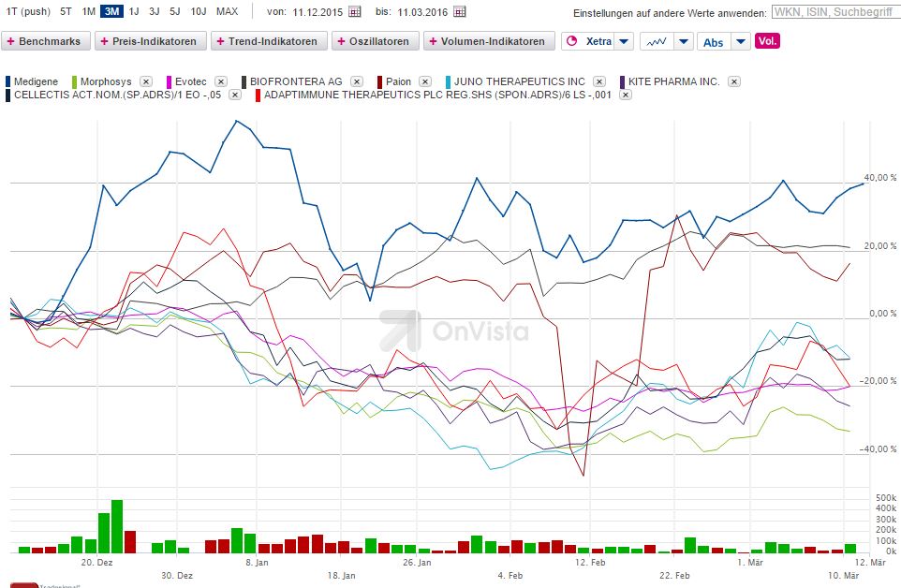
Task: Select the 1J time range
Action: point(134,11)
